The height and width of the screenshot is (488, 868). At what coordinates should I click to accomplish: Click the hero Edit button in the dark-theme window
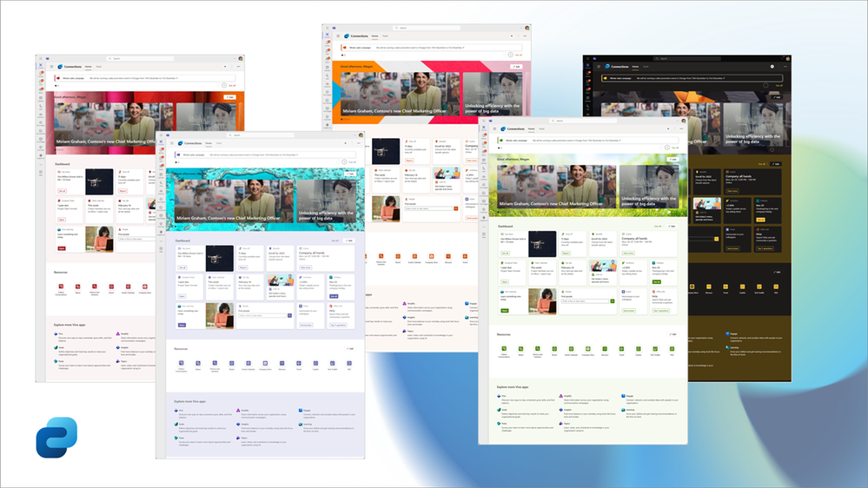pyautogui.click(x=777, y=97)
